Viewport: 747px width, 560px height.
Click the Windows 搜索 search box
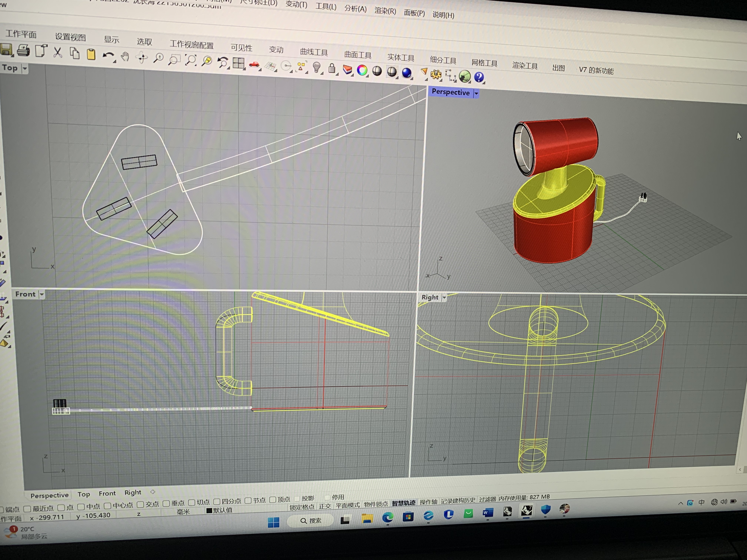click(x=311, y=521)
